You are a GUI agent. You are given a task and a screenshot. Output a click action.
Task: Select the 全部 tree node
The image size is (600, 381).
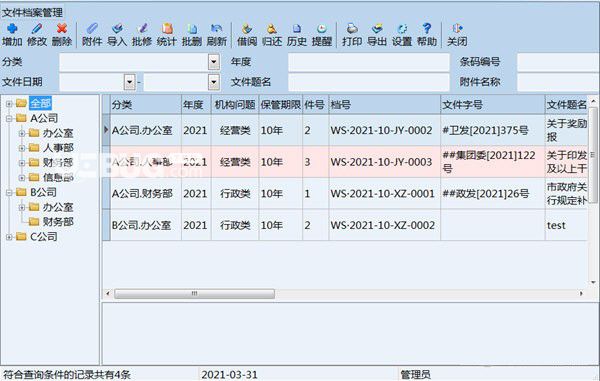click(40, 103)
